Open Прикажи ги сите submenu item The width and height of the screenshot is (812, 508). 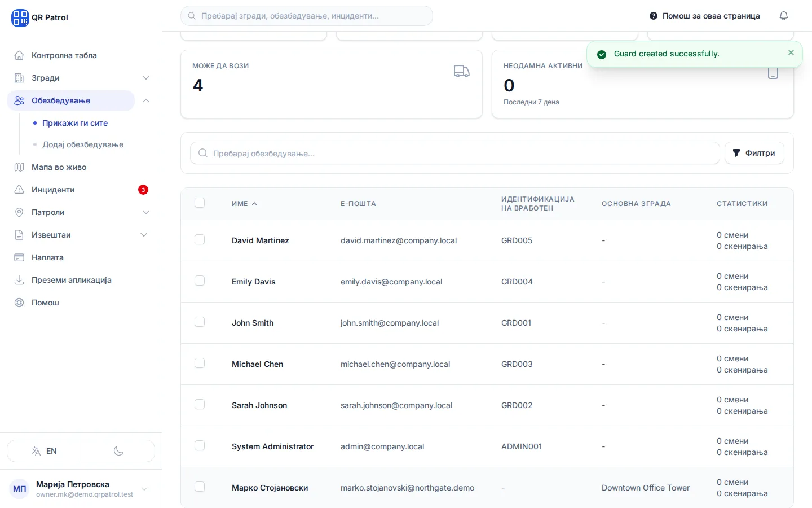point(75,123)
